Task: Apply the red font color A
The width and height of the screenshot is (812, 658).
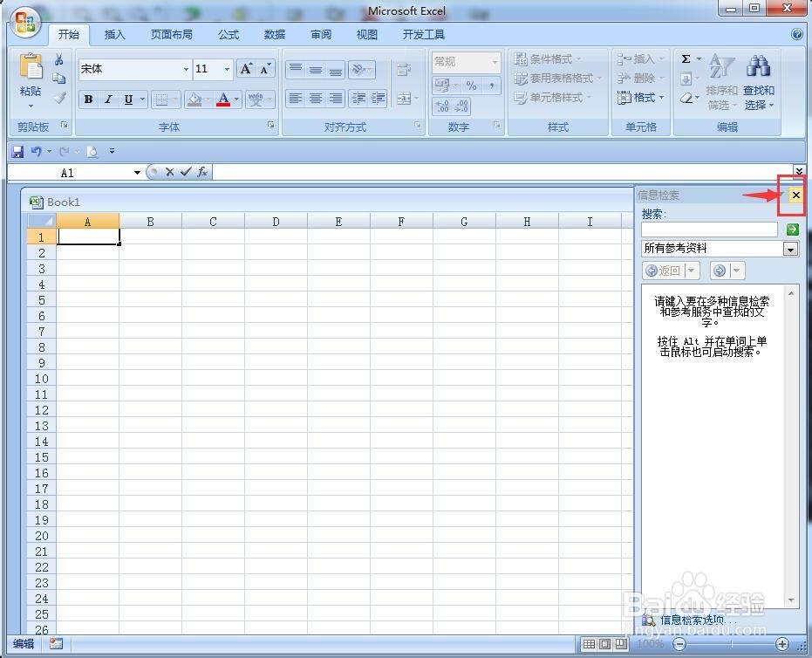Action: 223,99
